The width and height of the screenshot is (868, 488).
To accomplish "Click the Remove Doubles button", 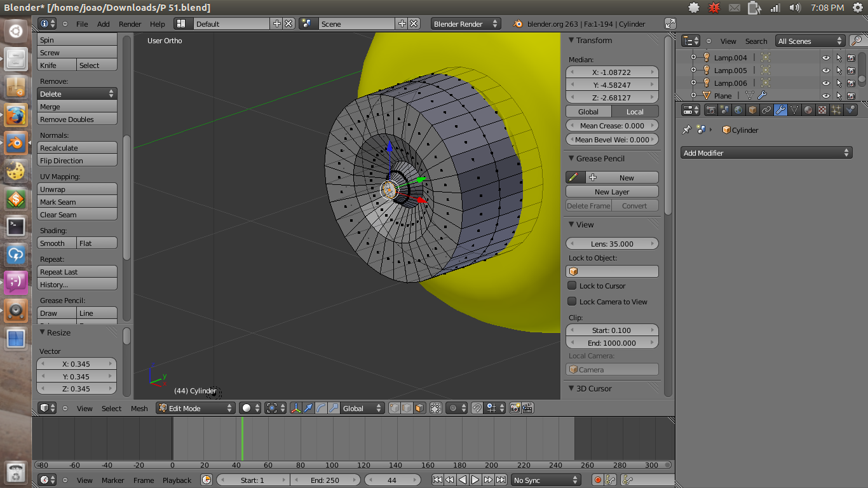I will [x=77, y=119].
